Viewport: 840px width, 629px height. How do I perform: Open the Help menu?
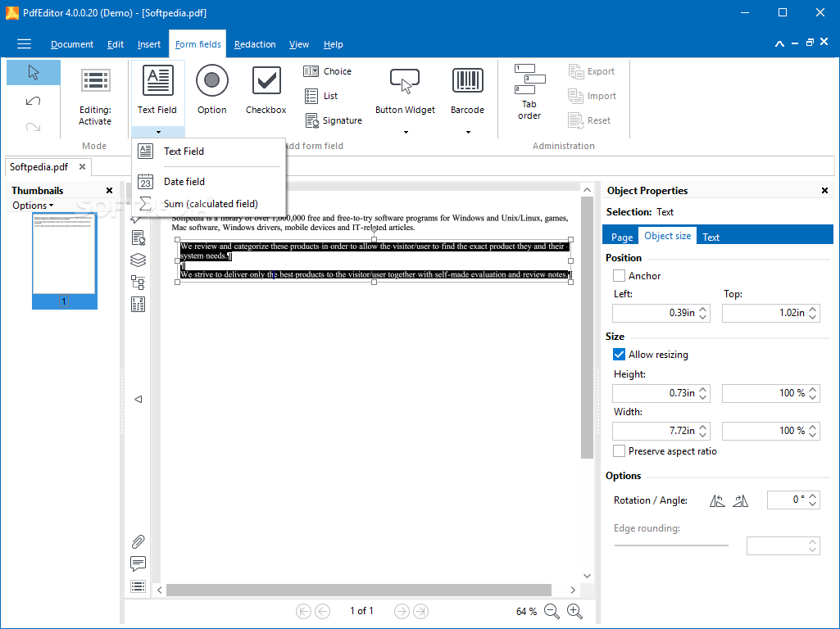tap(334, 44)
